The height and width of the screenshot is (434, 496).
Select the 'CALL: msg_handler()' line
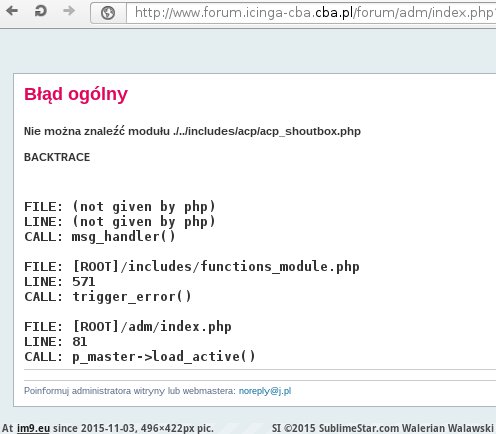(100, 237)
